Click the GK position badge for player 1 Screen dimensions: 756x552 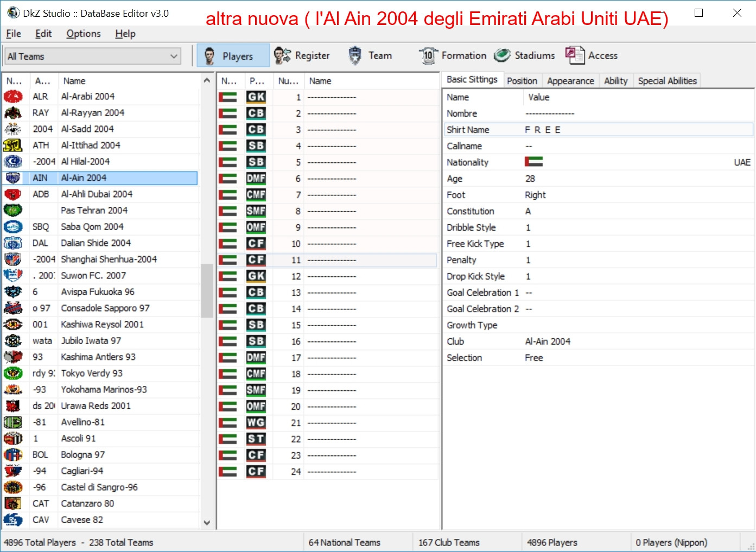click(x=256, y=97)
